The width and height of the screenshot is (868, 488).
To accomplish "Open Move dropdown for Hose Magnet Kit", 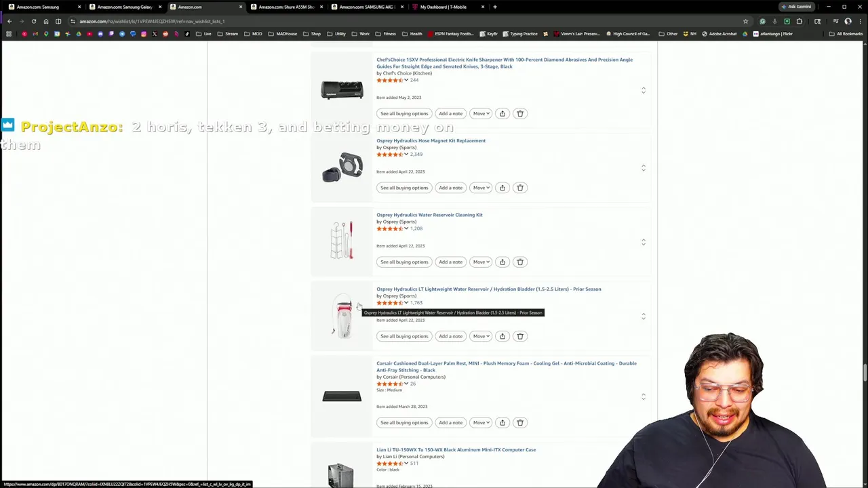I will coord(480,188).
